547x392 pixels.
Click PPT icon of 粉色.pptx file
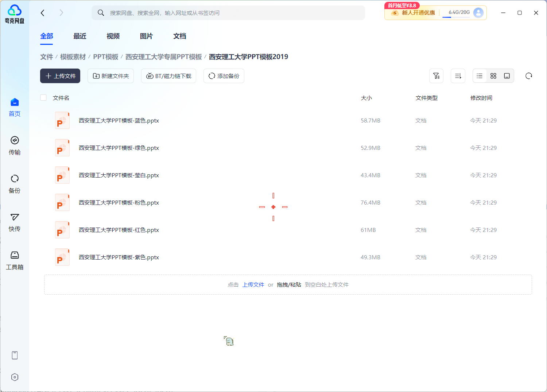62,202
